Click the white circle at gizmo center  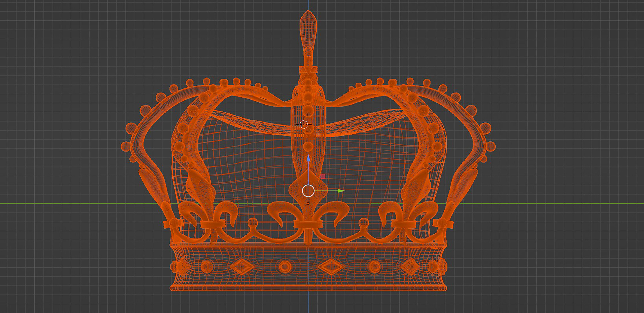point(308,191)
